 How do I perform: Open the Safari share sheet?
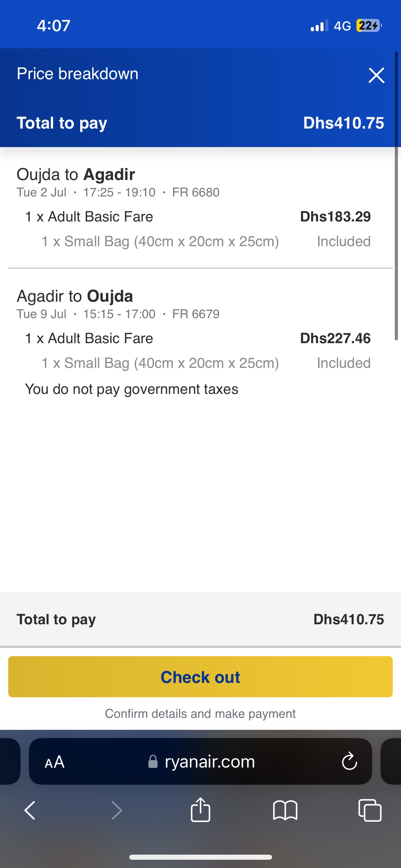(x=200, y=810)
